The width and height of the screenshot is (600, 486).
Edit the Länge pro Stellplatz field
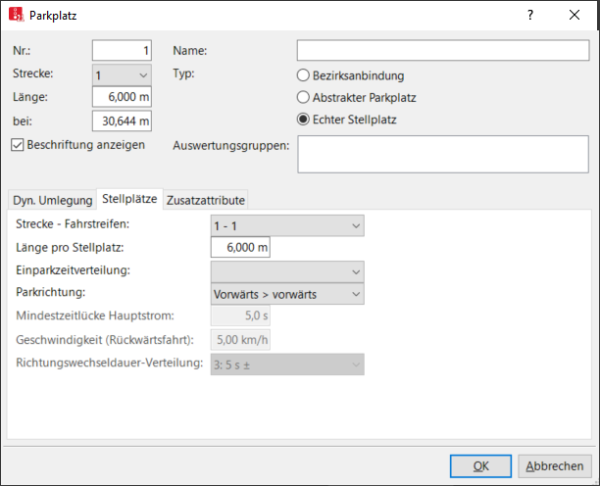(x=241, y=249)
